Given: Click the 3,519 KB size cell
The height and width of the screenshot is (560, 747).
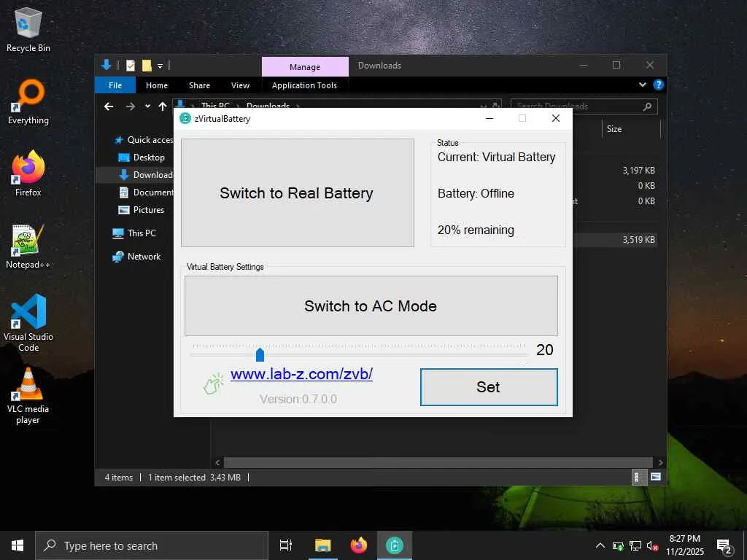Looking at the screenshot, I should pyautogui.click(x=638, y=239).
